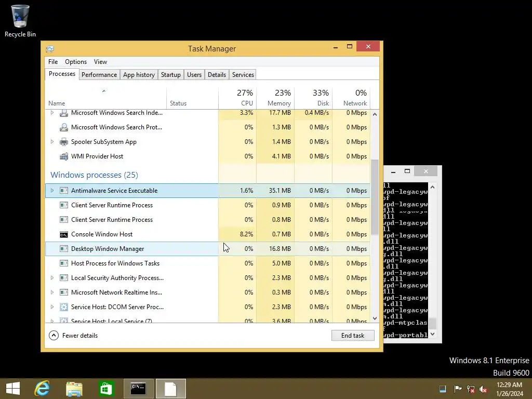Click the Antimalware Service Executable icon
The width and height of the screenshot is (532, 399).
click(63, 191)
